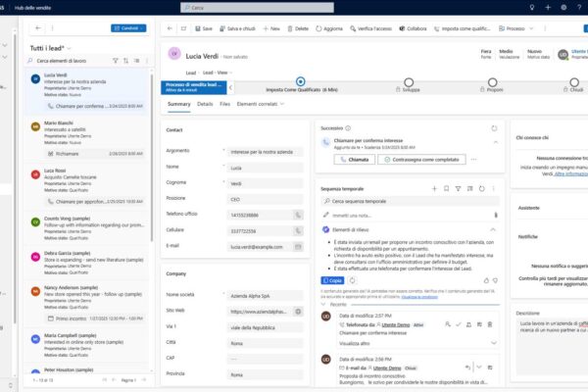This screenshot has width=588, height=392.
Task: Click phone icon next to Cellulare
Action: (x=298, y=231)
